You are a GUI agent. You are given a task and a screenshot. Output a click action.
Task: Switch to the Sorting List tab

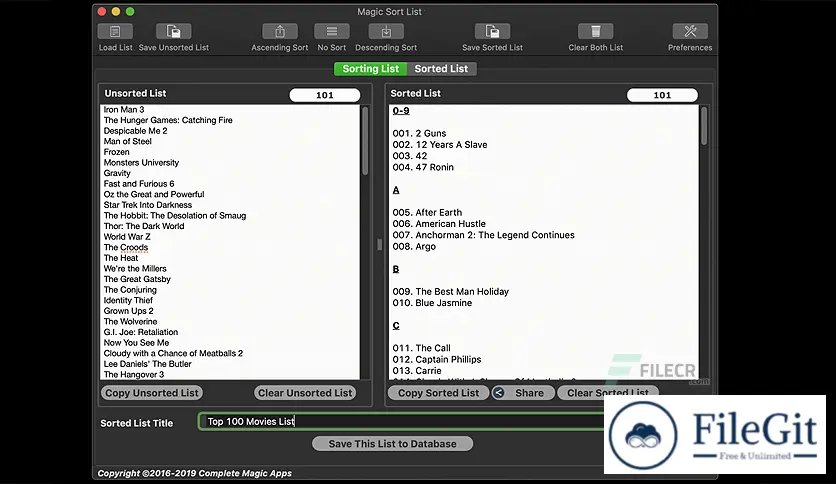pyautogui.click(x=371, y=69)
